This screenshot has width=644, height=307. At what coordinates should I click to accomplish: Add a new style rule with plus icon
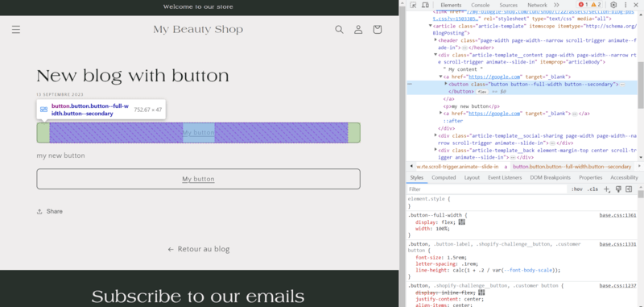tap(607, 189)
